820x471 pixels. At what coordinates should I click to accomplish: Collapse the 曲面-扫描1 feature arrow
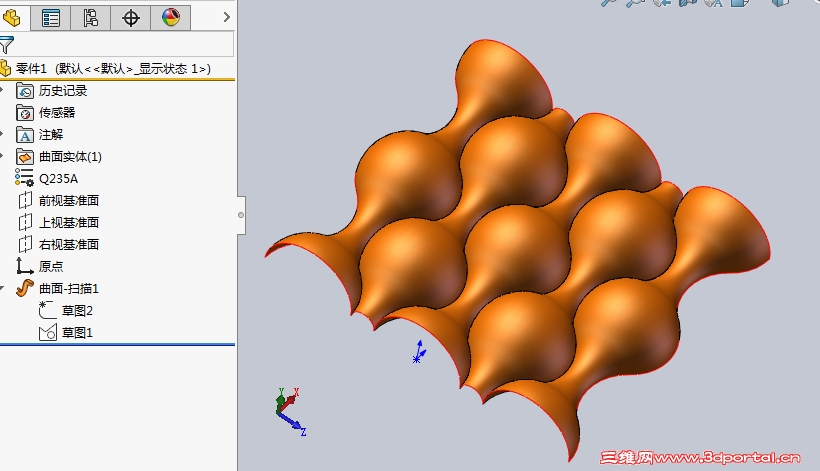click(x=2, y=288)
